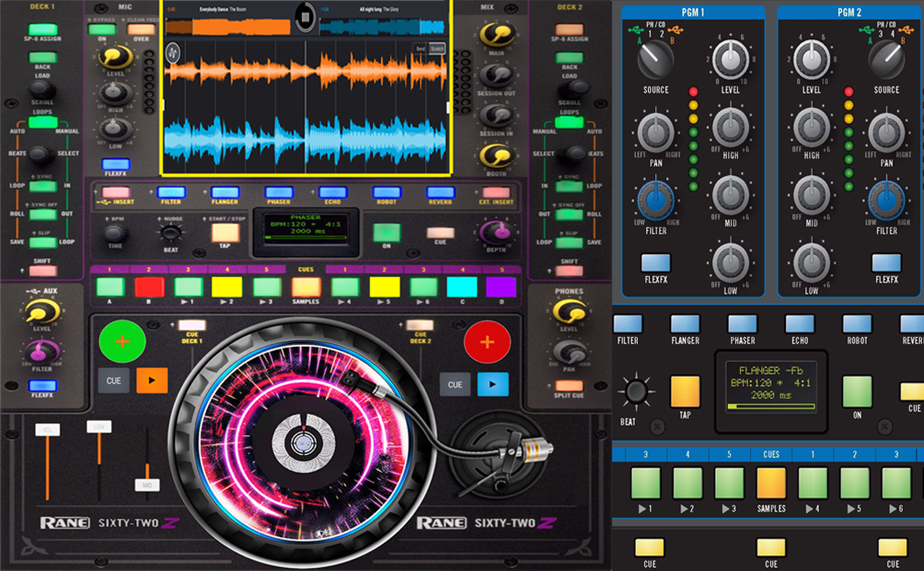Switch the green effects ON button on the main mixer
The height and width of the screenshot is (571, 924).
tap(386, 232)
